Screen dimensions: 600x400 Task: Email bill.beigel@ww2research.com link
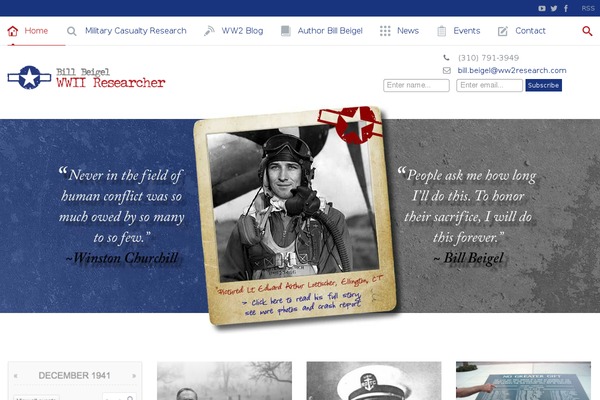512,70
